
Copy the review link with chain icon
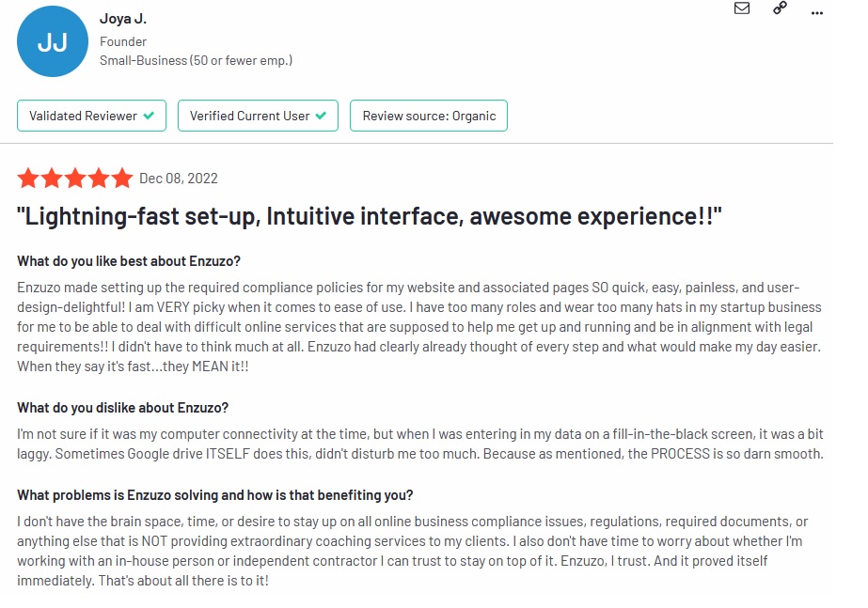[x=780, y=8]
